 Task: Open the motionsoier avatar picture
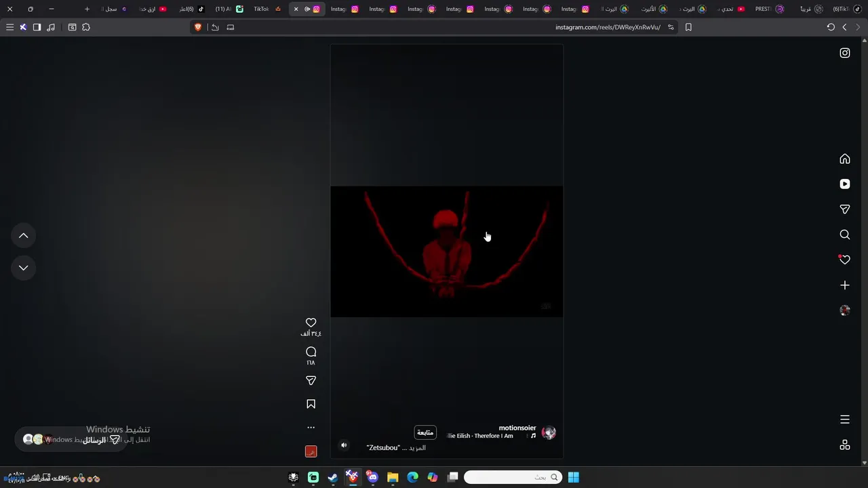point(549,432)
